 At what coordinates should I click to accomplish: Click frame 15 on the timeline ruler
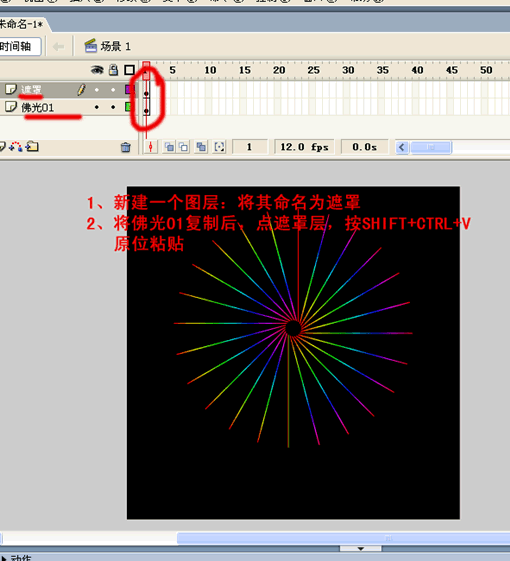point(245,70)
